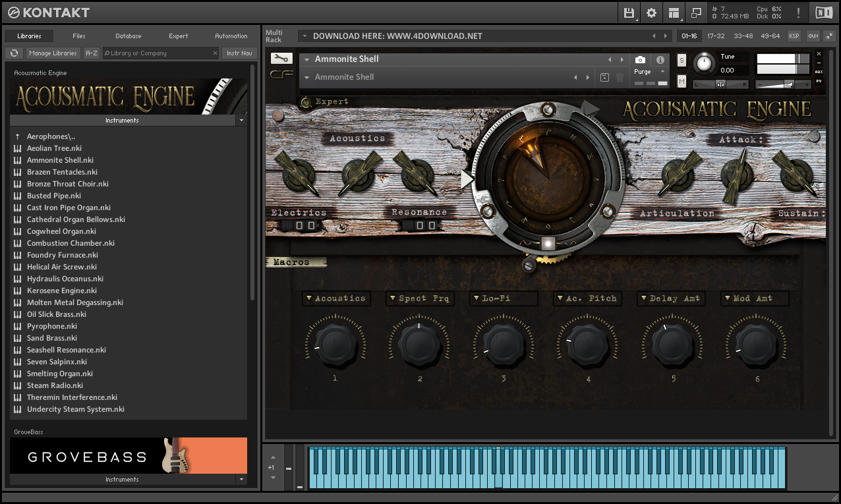Open Brazen Tentacles.nki instrument
The width and height of the screenshot is (841, 504).
pyautogui.click(x=62, y=172)
